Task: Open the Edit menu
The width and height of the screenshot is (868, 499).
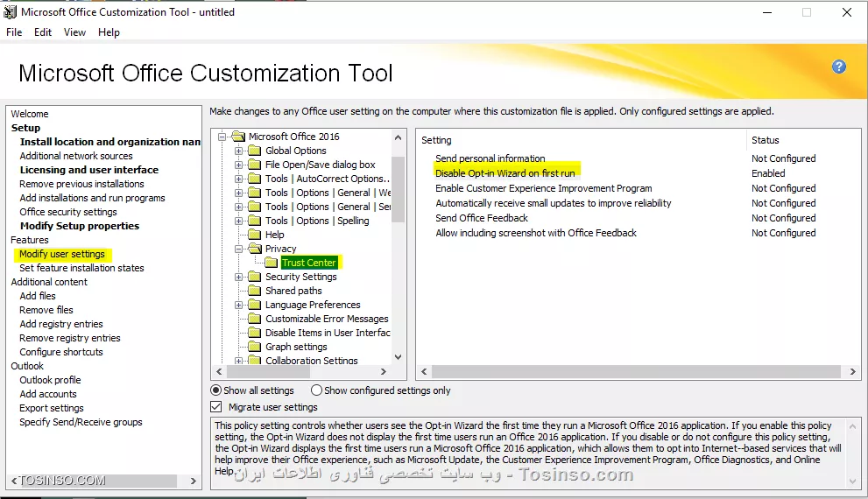Action: (43, 32)
